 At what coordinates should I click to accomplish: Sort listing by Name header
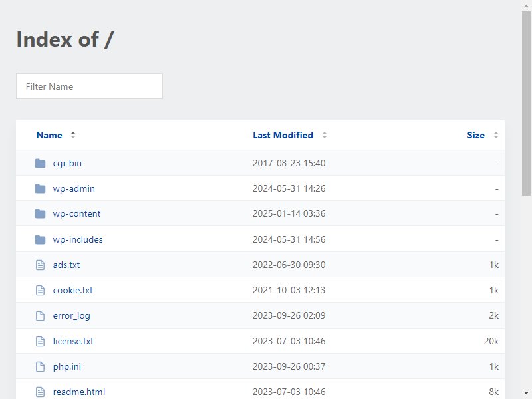(x=49, y=135)
